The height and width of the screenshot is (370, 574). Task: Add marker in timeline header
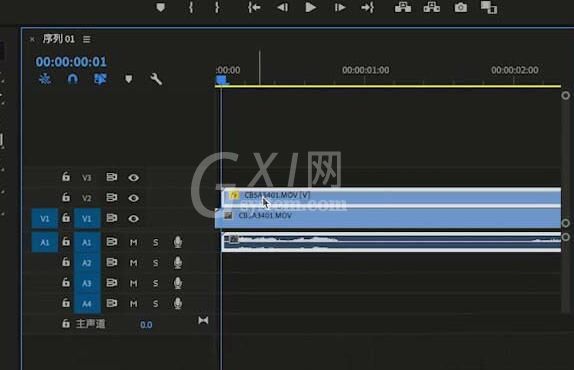[128, 79]
